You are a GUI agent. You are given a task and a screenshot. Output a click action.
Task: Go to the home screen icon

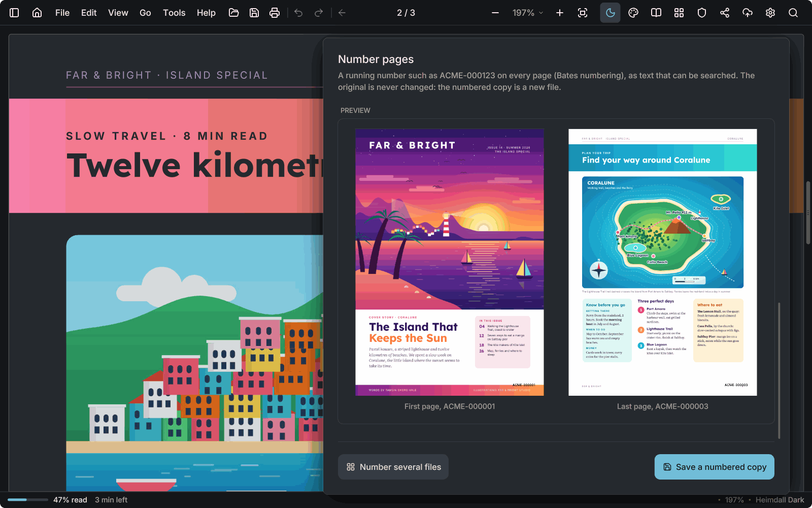click(37, 13)
